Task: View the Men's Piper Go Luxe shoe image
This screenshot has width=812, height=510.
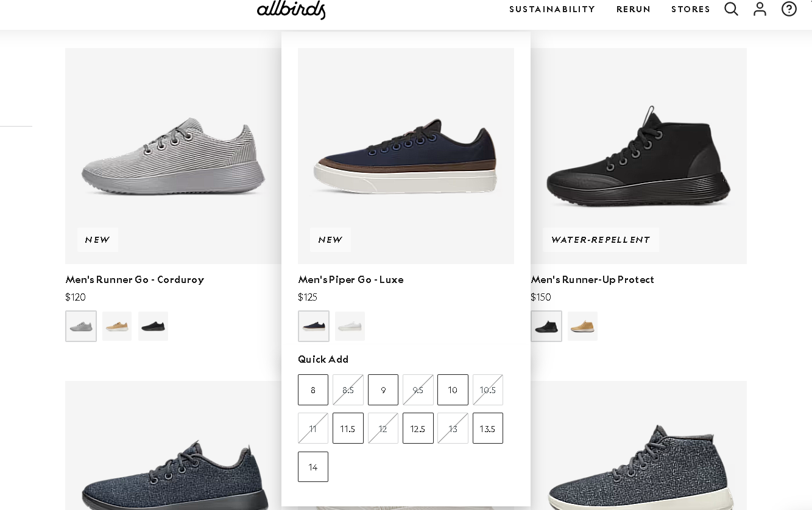Action: point(406,156)
